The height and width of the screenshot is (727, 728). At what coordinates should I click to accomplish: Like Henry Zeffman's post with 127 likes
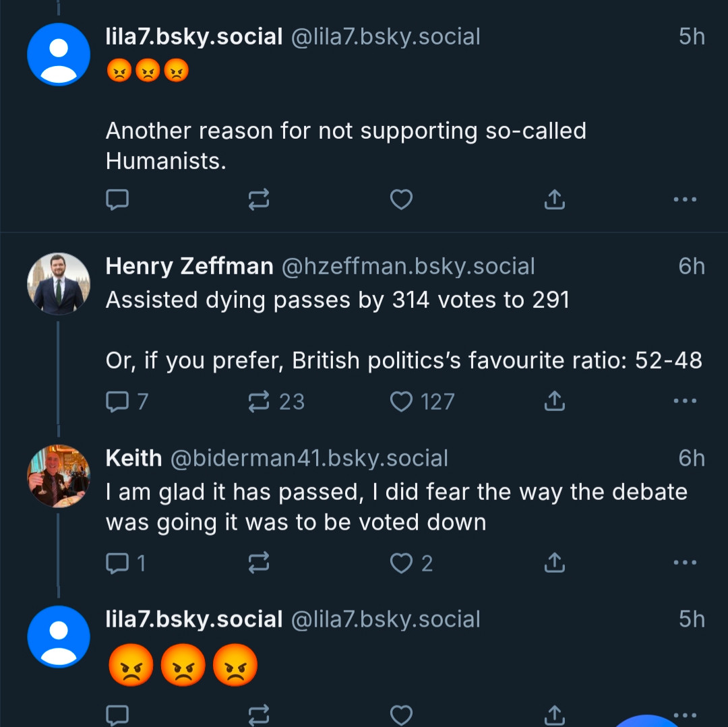422,402
